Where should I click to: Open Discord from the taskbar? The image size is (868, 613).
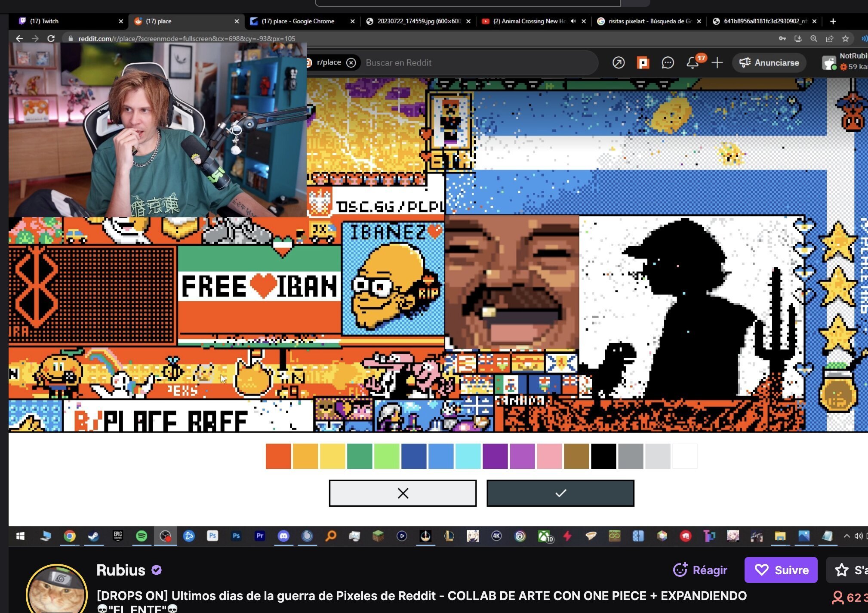(x=283, y=536)
